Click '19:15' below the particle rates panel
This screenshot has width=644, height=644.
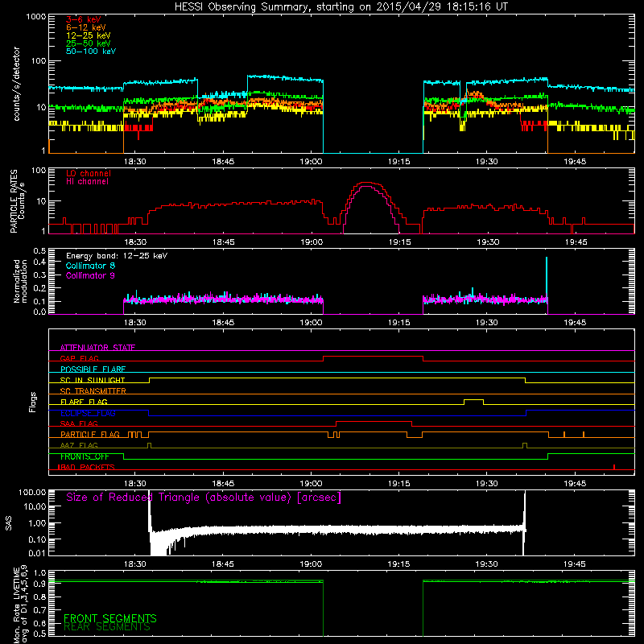(399, 242)
